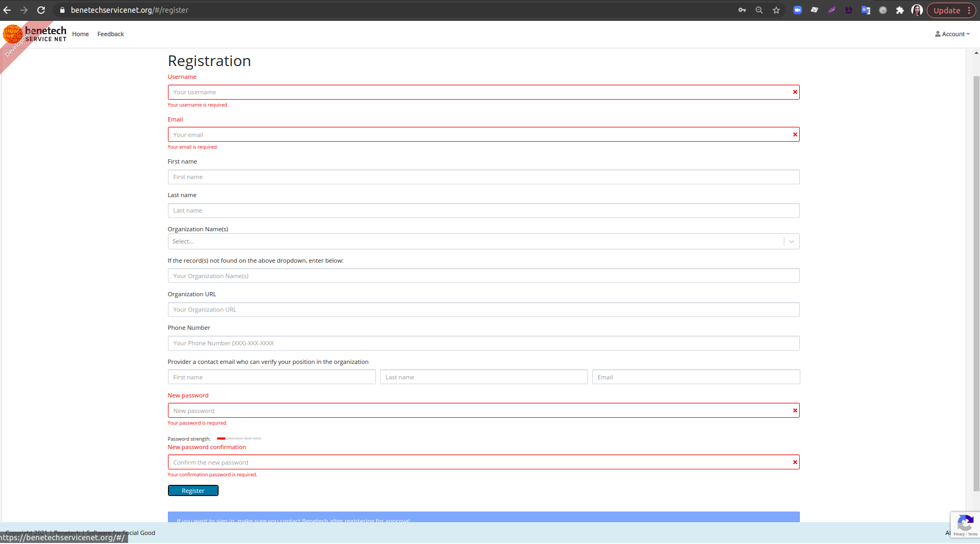Click the Zoom extension icon
Viewport: 980px width, 544px height.
pyautogui.click(x=798, y=10)
